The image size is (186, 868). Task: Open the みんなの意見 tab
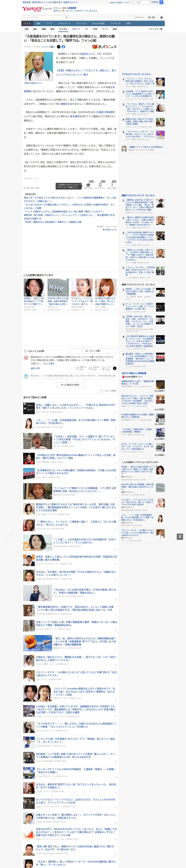[98, 24]
